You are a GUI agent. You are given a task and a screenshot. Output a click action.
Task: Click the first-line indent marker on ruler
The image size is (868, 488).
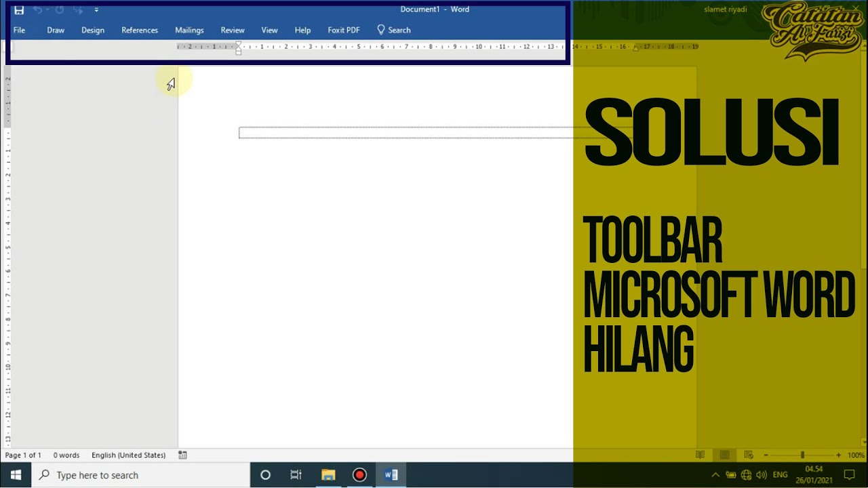[238, 45]
